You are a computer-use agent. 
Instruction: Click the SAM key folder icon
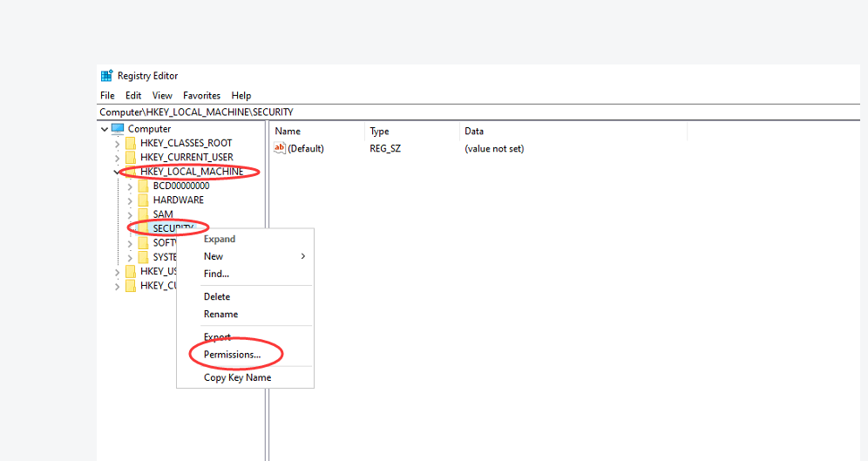pos(144,214)
